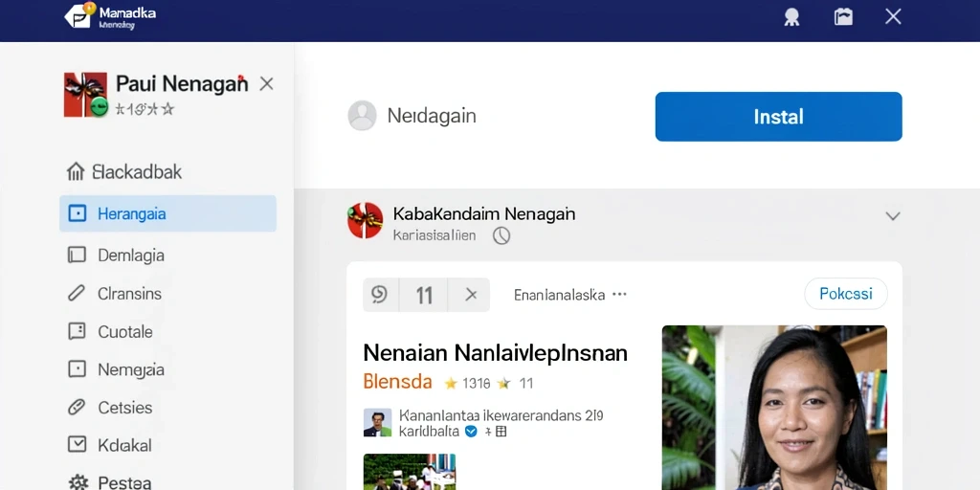Click the pencil icon beside Clransins
This screenshot has height=490, width=980.
click(x=77, y=293)
